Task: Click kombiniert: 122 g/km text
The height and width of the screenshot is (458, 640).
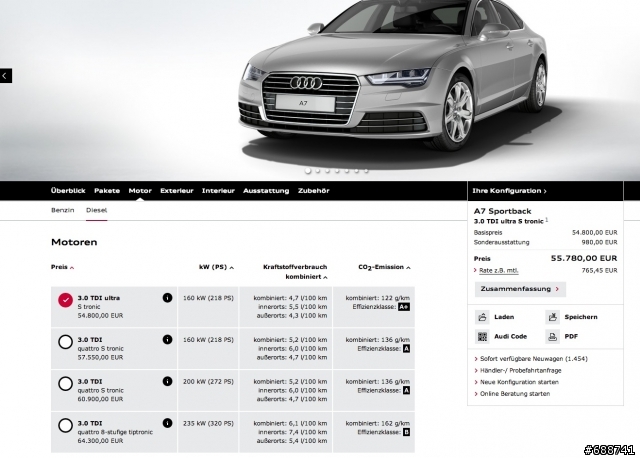Action: [378, 298]
